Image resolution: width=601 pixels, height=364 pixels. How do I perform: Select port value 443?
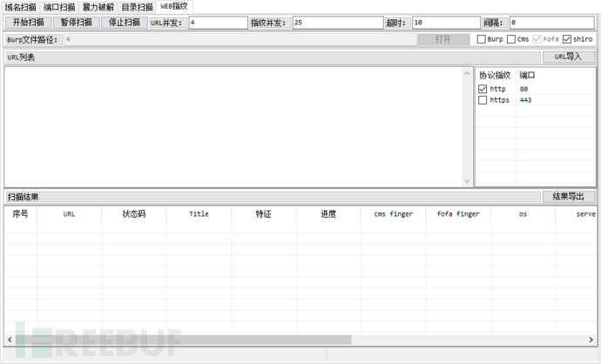pyautogui.click(x=525, y=100)
